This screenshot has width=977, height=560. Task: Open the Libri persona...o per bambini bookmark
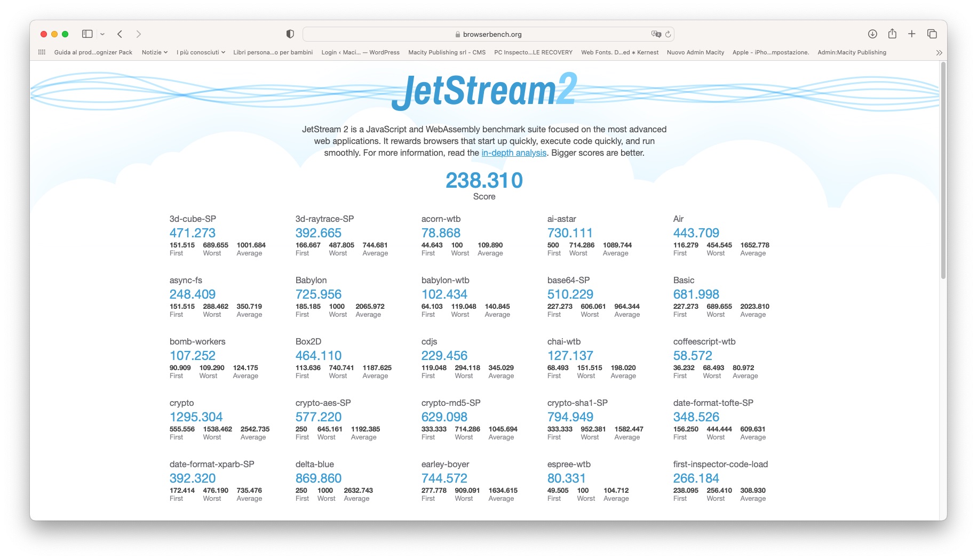[x=273, y=52]
